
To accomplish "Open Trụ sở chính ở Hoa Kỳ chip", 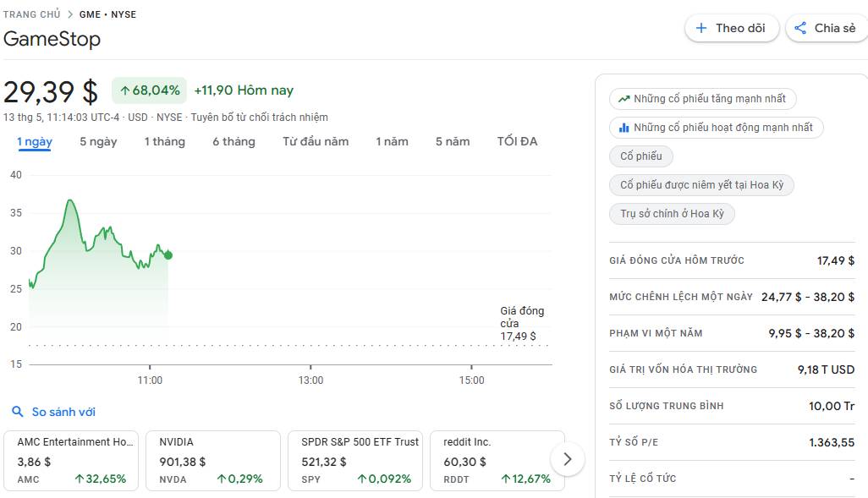I will [x=672, y=214].
